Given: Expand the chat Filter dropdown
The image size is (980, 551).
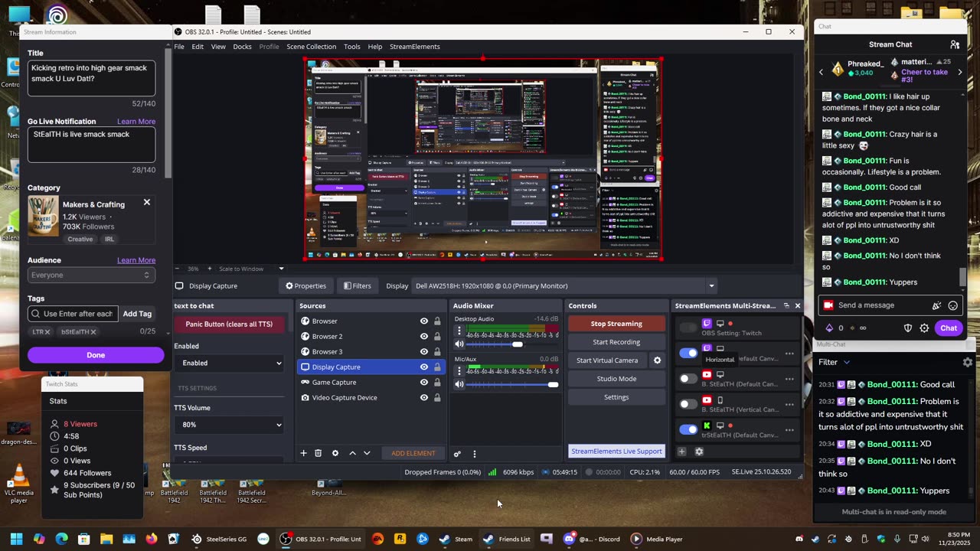Looking at the screenshot, I should 835,362.
